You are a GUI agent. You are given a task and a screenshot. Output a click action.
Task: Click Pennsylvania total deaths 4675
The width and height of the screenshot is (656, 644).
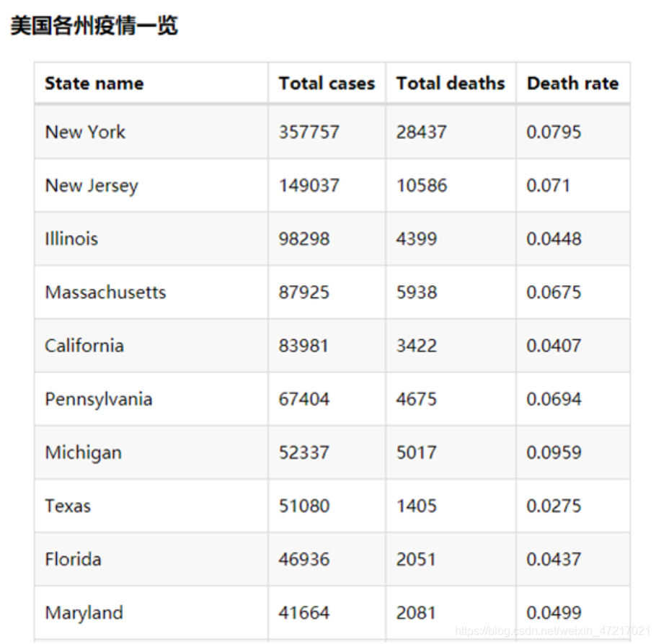pyautogui.click(x=417, y=399)
